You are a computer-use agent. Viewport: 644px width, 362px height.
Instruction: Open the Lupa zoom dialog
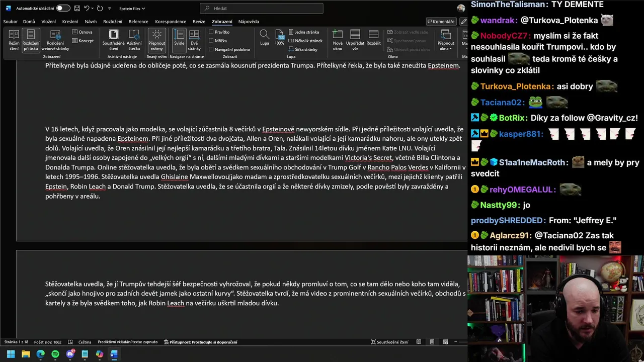click(x=265, y=38)
